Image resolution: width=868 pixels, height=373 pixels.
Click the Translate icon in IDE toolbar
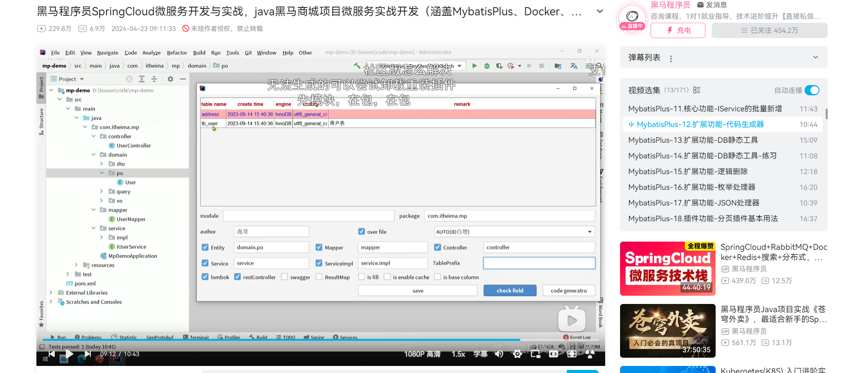(574, 66)
